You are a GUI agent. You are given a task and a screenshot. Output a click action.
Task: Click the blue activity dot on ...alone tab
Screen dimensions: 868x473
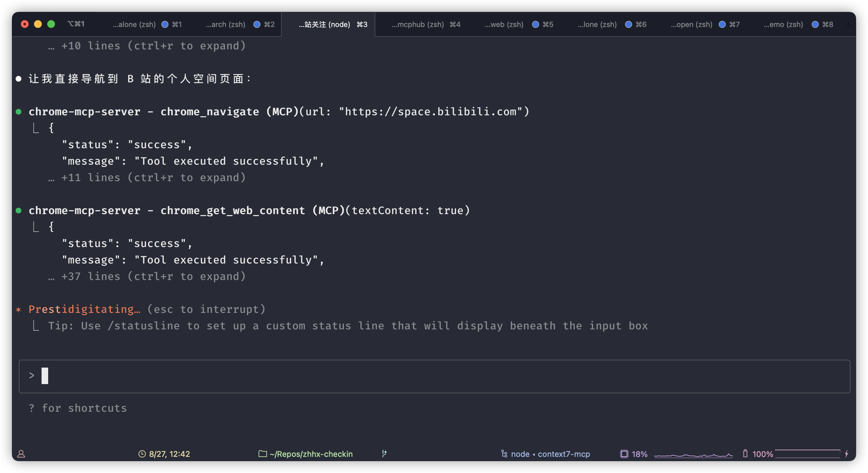point(165,24)
